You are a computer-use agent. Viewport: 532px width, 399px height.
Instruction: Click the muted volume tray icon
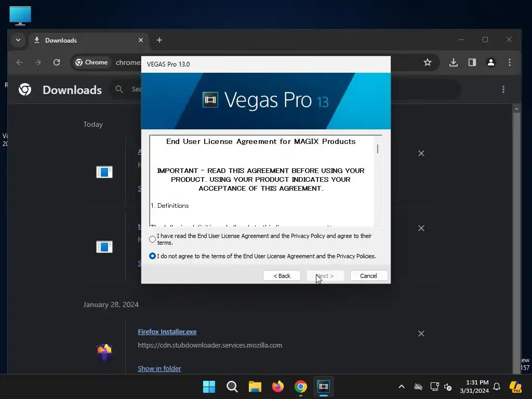tap(448, 387)
